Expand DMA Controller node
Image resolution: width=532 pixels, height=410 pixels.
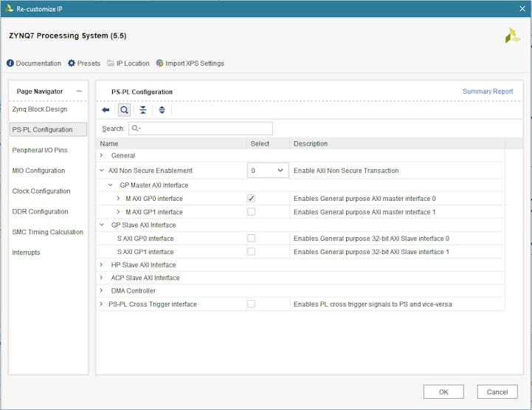pos(101,290)
